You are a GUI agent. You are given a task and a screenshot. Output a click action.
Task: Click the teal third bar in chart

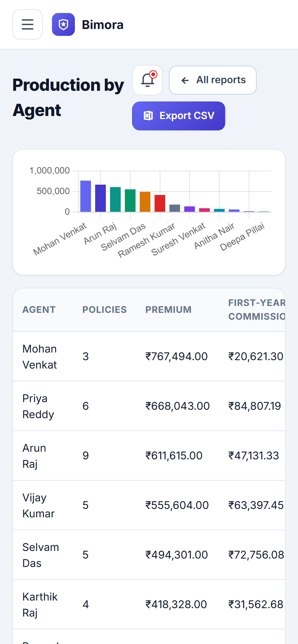(115, 199)
